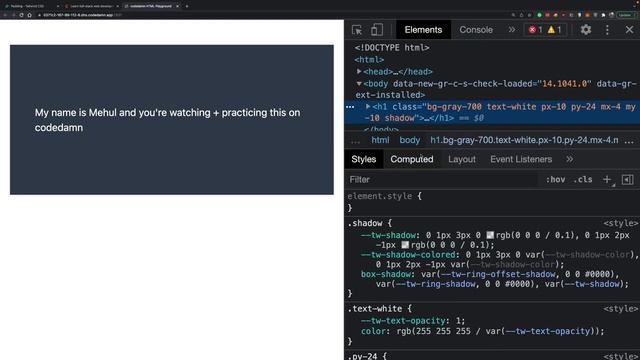Open the second shadow color swatch in --tw-shadow

[x=405, y=245]
